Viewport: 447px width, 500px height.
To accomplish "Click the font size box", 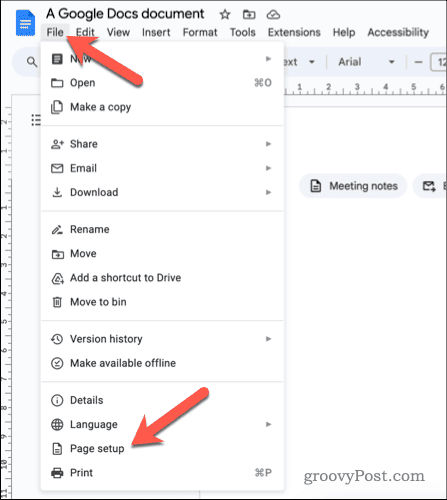I will coord(439,62).
